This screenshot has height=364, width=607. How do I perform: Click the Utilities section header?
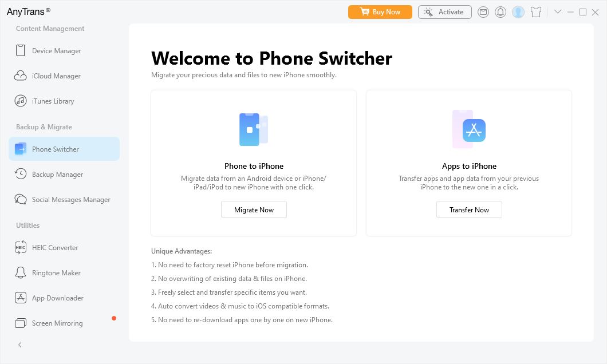[28, 225]
